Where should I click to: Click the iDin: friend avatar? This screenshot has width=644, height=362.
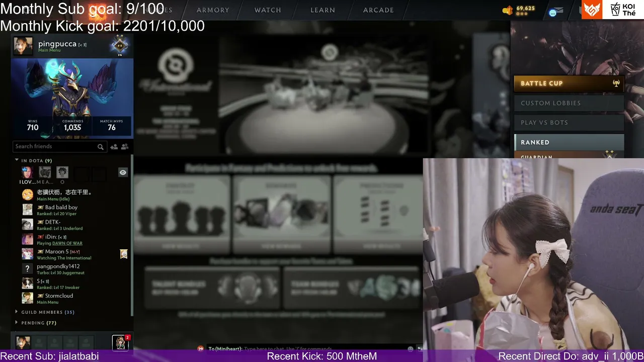click(27, 239)
